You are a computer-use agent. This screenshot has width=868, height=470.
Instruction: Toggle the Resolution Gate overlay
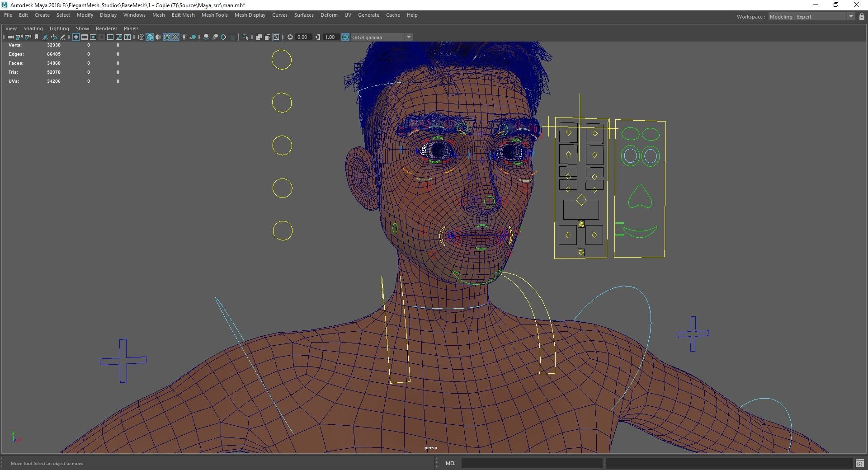(x=93, y=37)
